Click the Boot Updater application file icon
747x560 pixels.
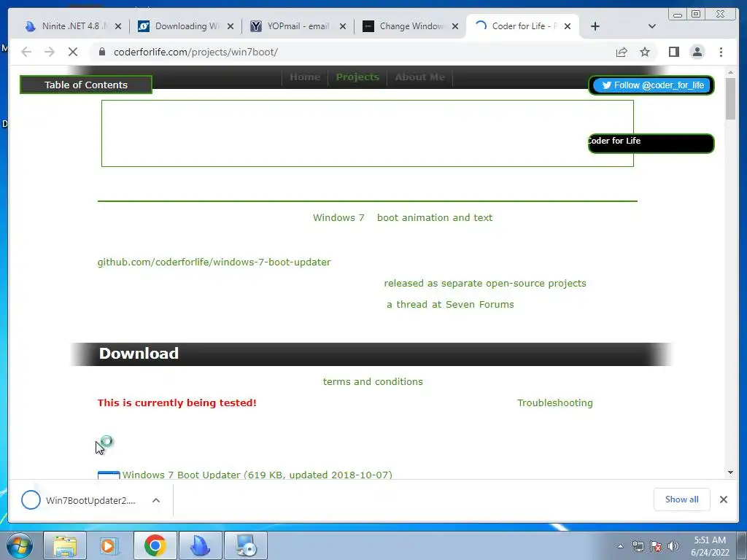click(109, 475)
